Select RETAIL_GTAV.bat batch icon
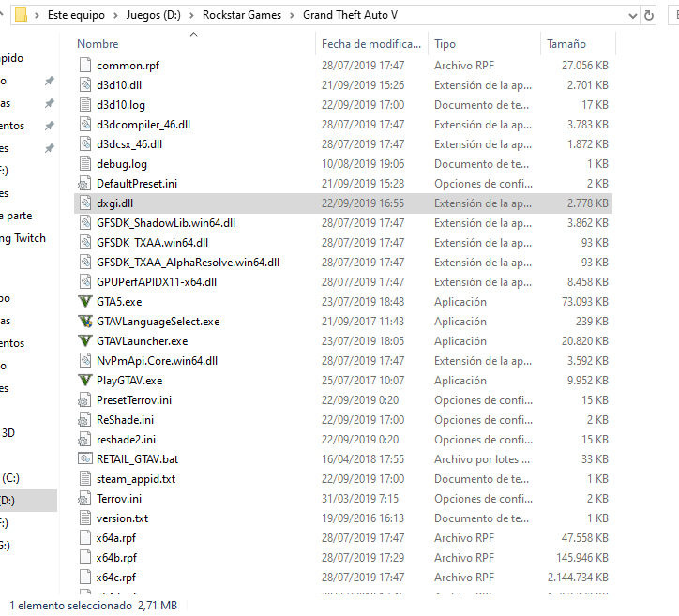The height and width of the screenshot is (616, 679). [84, 458]
